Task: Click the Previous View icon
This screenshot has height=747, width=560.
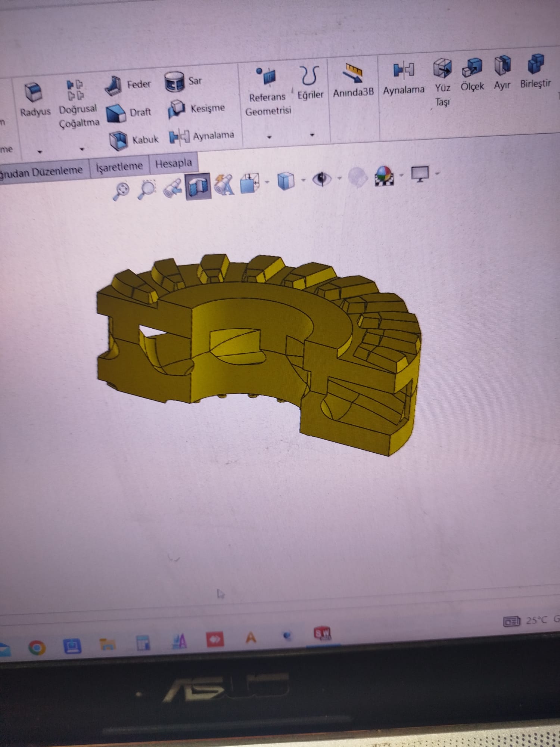Action: tap(172, 187)
